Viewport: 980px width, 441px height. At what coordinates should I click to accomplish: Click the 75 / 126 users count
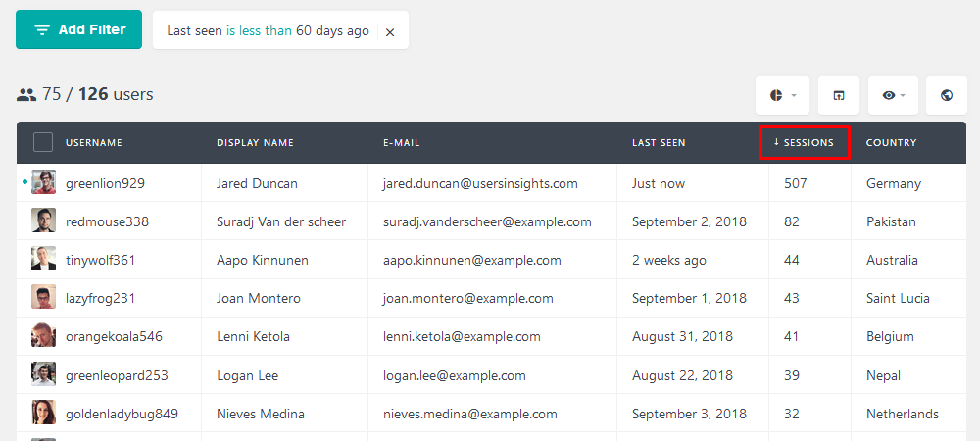click(x=85, y=94)
